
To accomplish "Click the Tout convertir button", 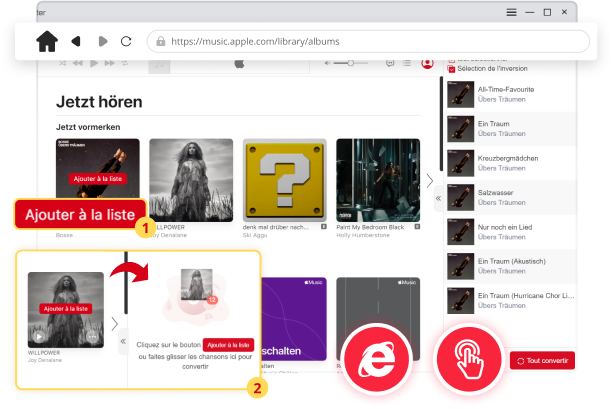I will point(542,361).
